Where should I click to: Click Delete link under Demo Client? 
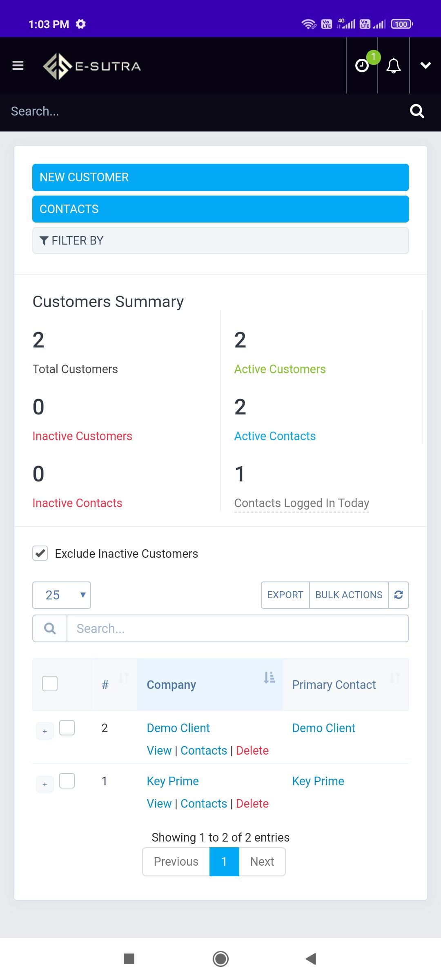pos(252,751)
